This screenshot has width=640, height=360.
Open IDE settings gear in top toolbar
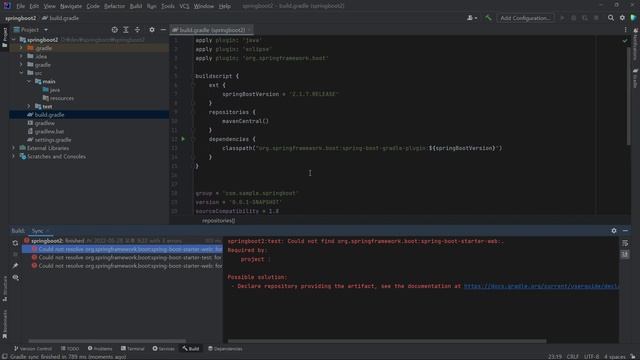point(622,18)
